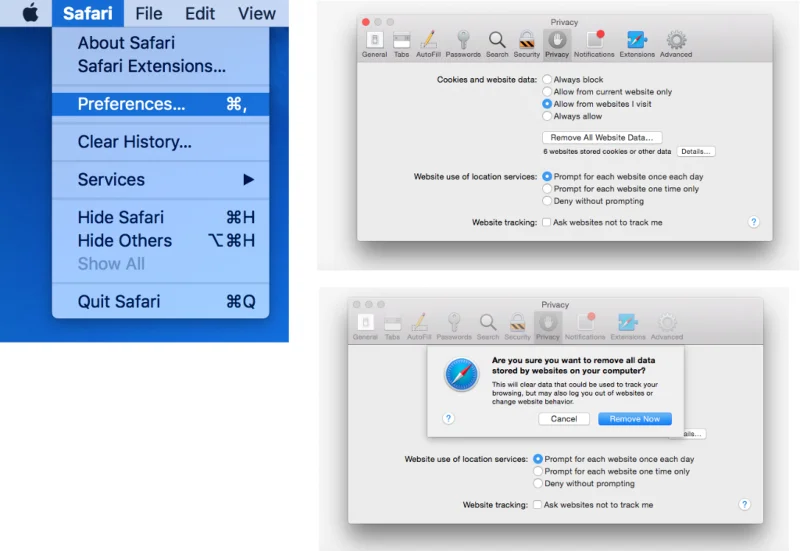The height and width of the screenshot is (551, 800).
Task: Choose "Allow from current website only"
Action: (547, 91)
